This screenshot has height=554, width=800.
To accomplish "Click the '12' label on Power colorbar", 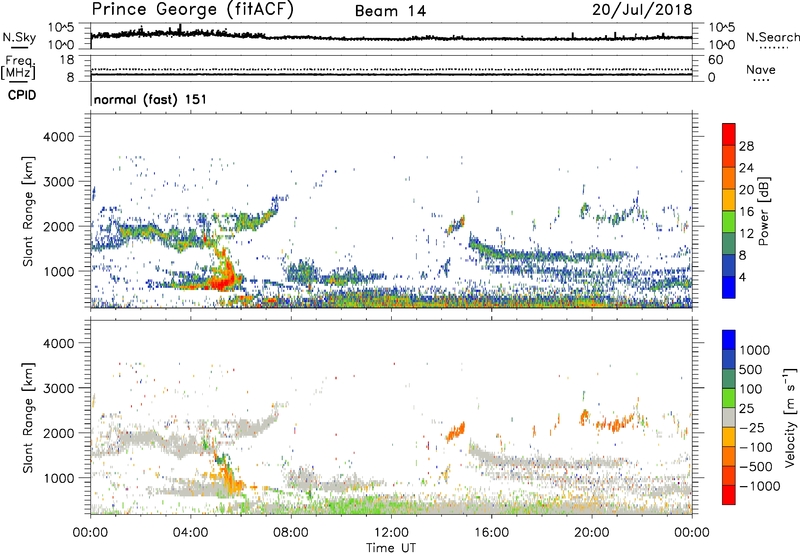I will pyautogui.click(x=746, y=234).
